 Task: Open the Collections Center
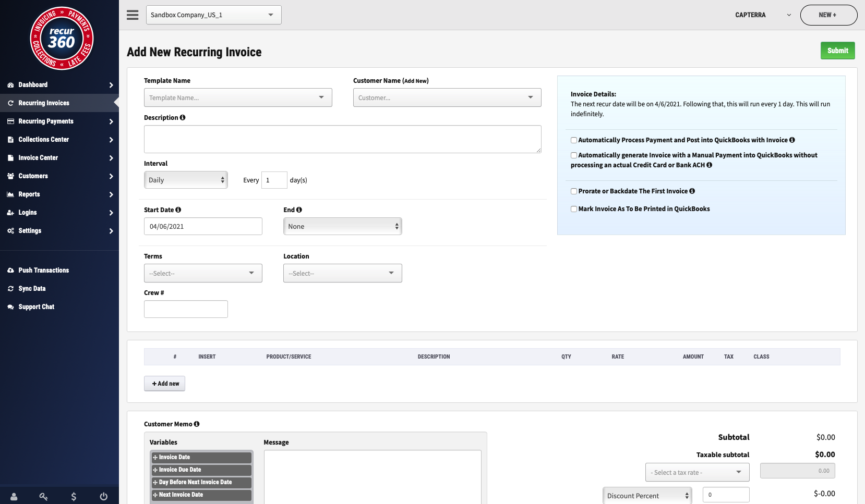click(43, 139)
